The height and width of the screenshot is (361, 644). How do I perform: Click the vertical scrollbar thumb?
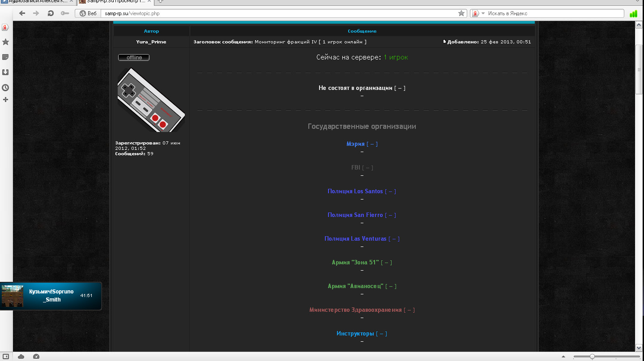pos(639,70)
